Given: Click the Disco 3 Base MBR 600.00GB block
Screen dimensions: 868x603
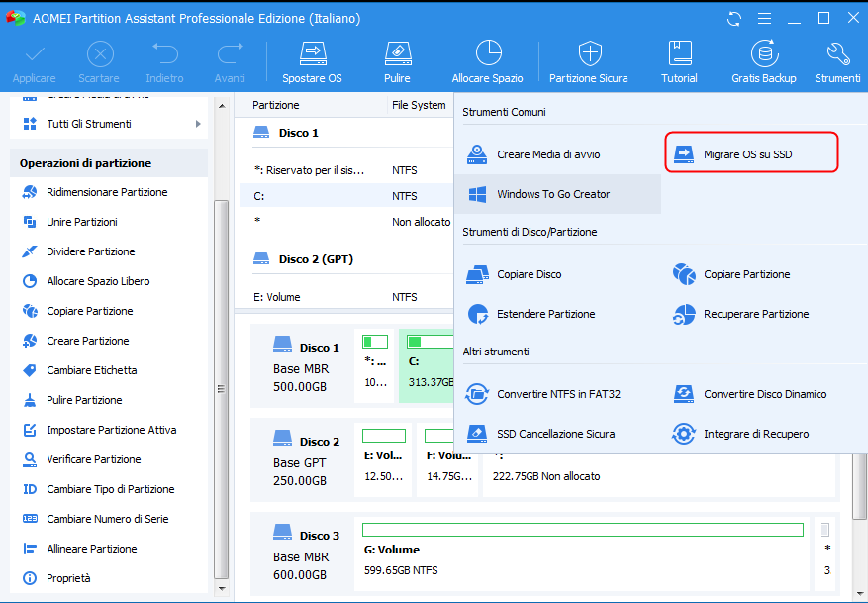Looking at the screenshot, I should (302, 554).
